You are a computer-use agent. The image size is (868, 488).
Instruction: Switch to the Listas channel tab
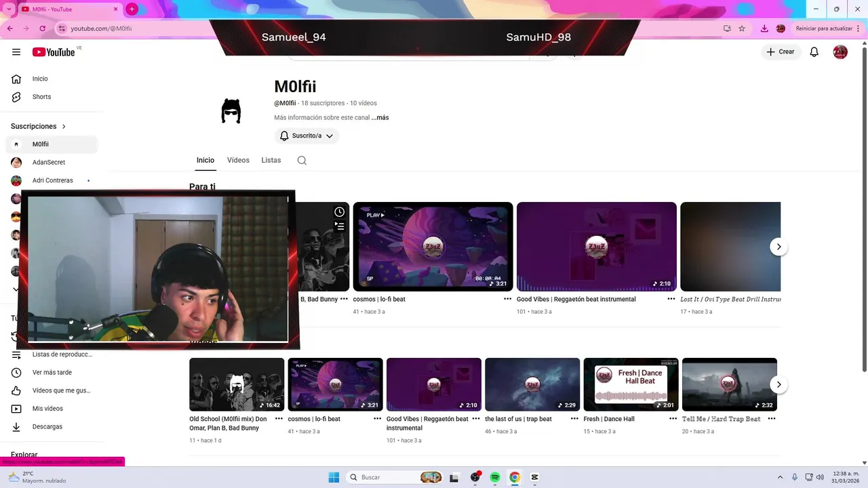coord(271,161)
